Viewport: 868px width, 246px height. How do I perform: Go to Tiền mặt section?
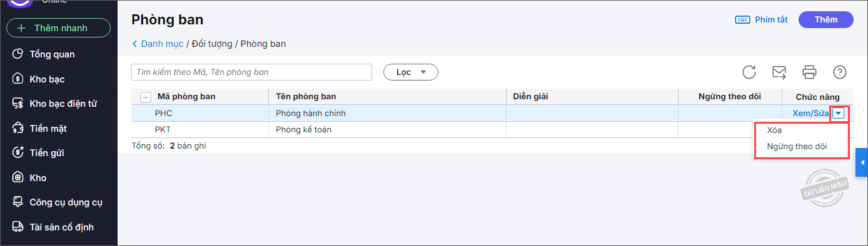(48, 129)
